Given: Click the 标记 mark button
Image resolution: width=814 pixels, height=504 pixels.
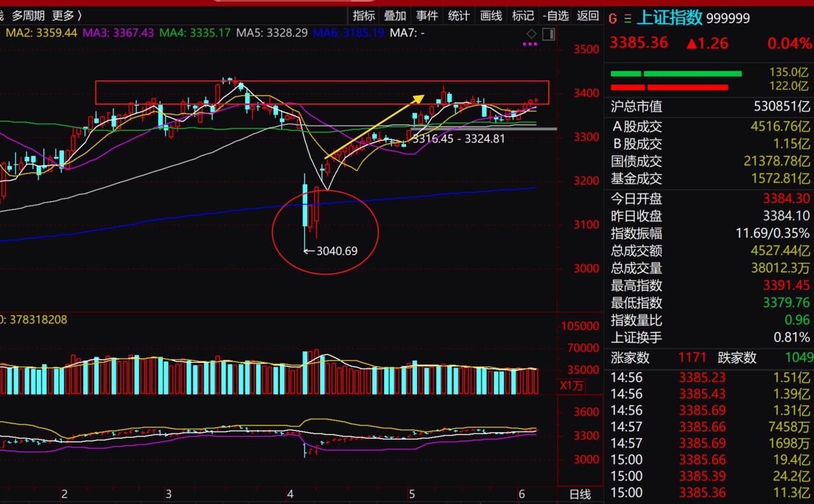Looking at the screenshot, I should [x=523, y=16].
